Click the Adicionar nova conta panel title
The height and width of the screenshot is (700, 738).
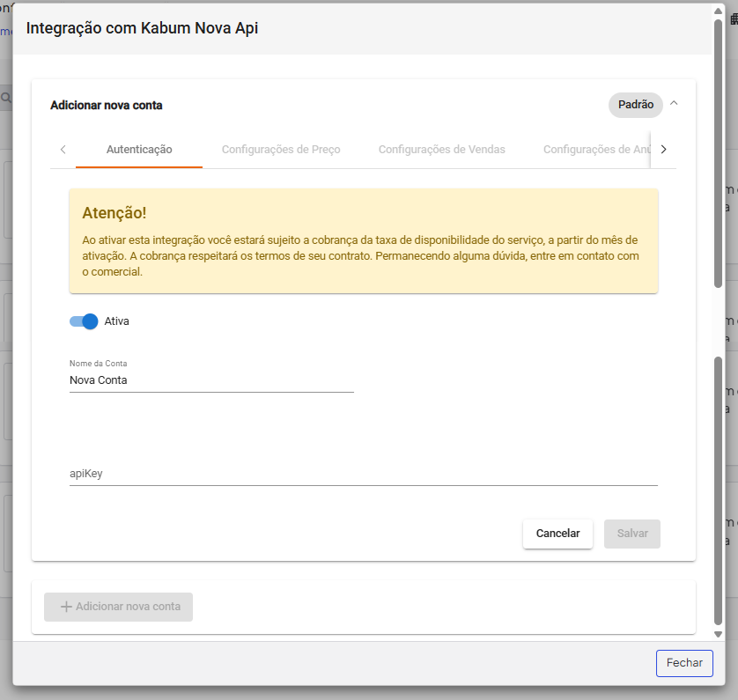click(107, 105)
